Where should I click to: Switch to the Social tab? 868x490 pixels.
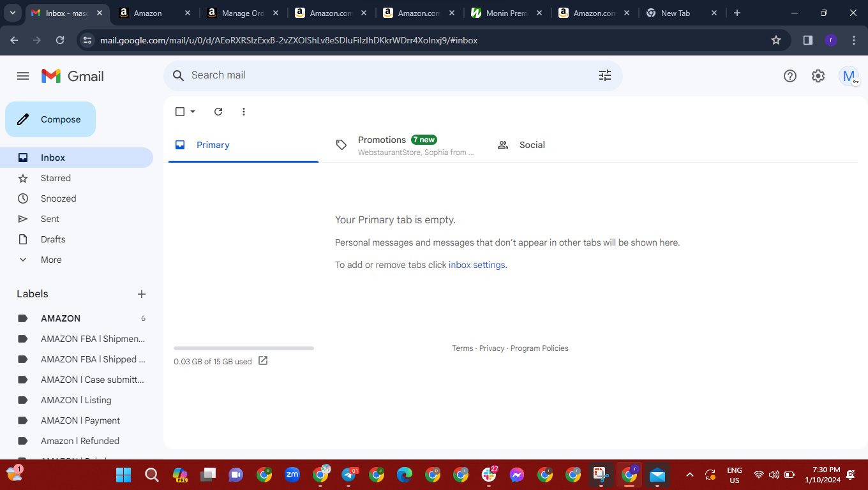tap(566, 145)
